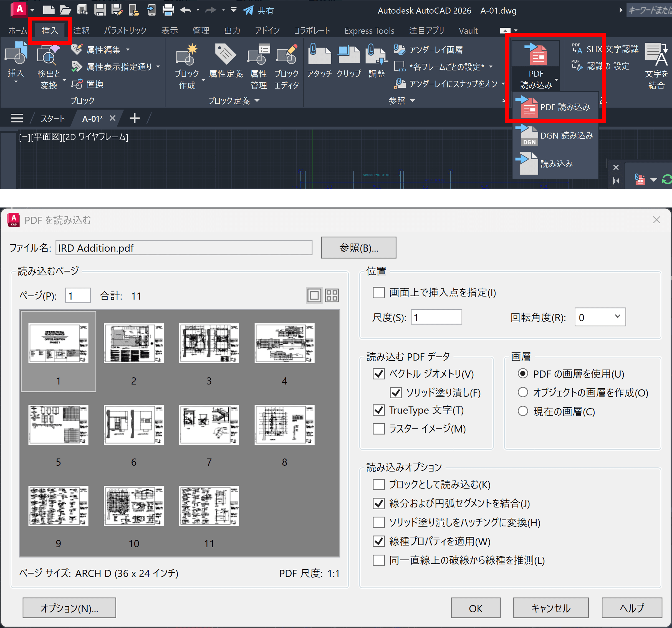Click the Plot printer icon in quick access toolbar

coord(168,10)
